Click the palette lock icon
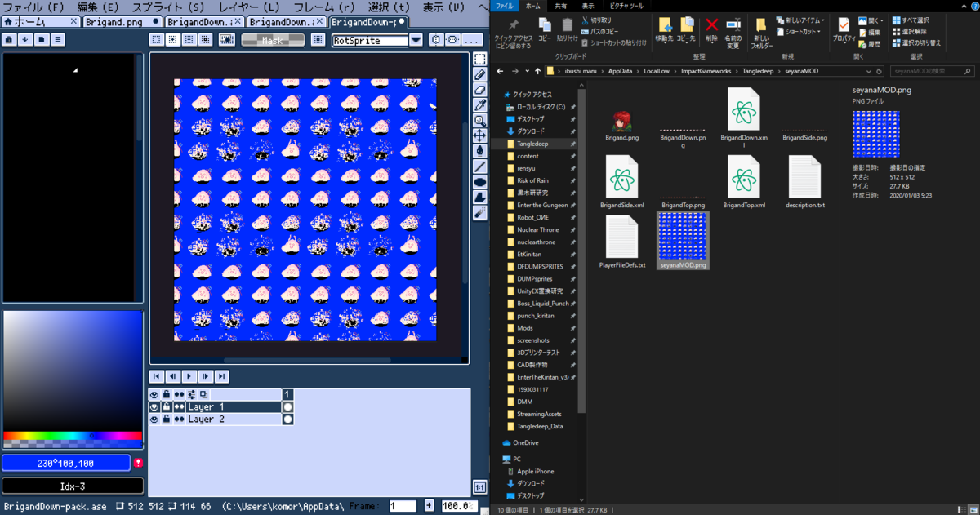 pos(9,39)
